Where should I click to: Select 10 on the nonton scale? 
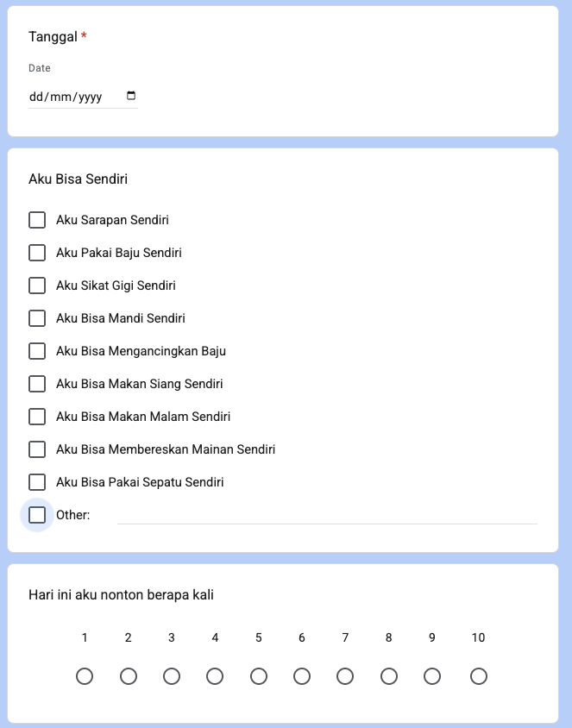[x=479, y=676]
